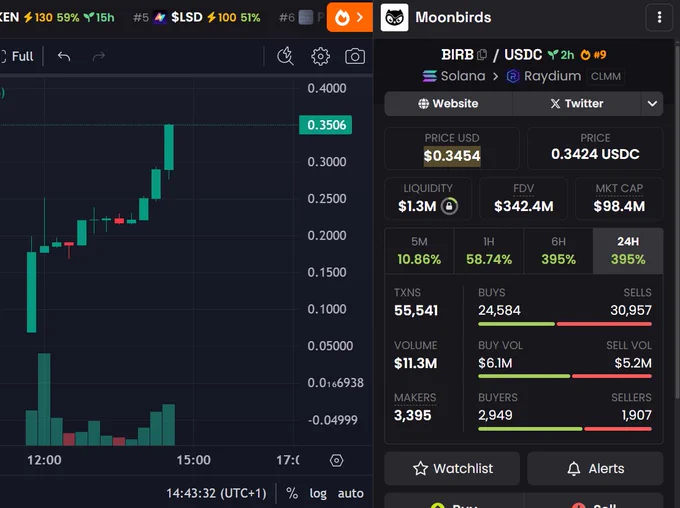Click the Full screen chart button
Screen dimensions: 680x508
(x=17, y=56)
